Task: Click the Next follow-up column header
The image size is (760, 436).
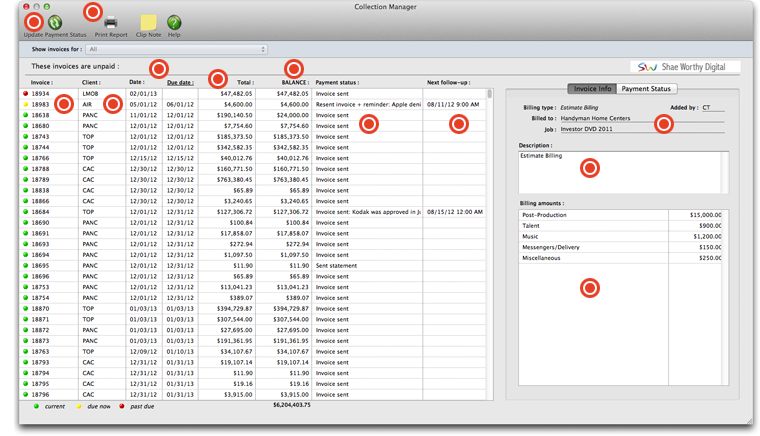Action: click(448, 83)
